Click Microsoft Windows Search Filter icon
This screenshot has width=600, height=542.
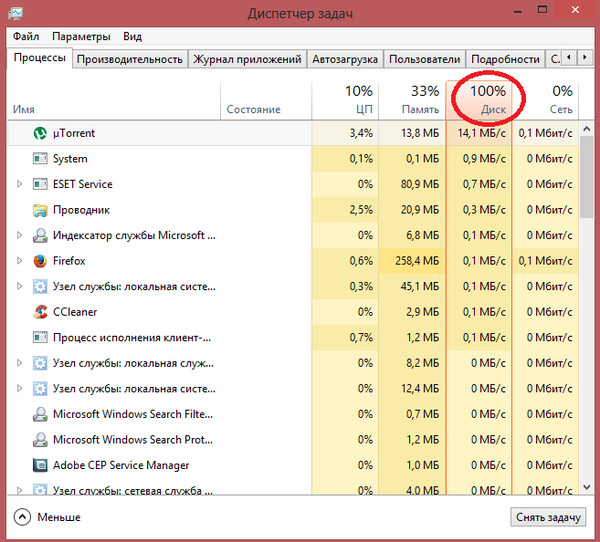(x=40, y=414)
